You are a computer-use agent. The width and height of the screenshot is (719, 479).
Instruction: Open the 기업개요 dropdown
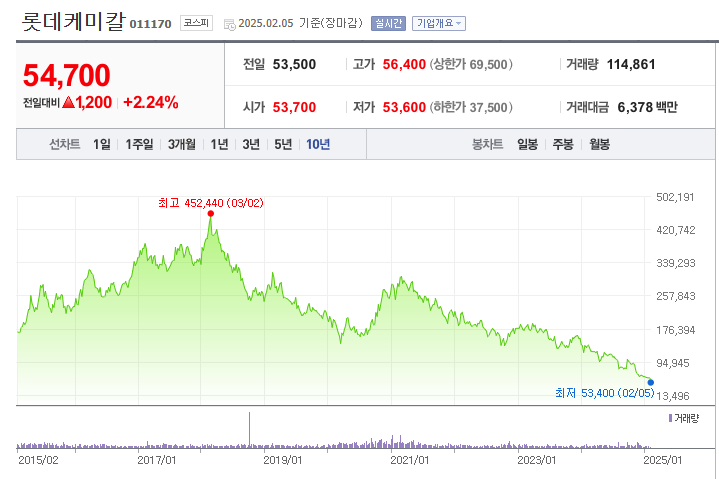coord(439,23)
